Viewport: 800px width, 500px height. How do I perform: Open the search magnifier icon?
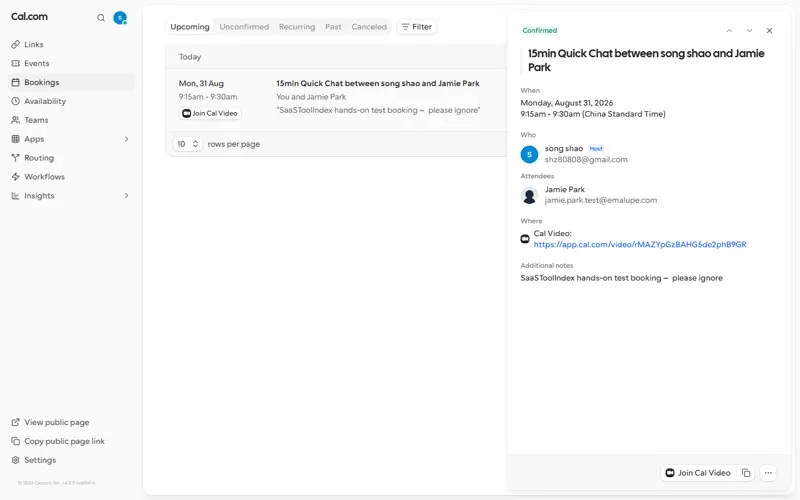(x=101, y=18)
